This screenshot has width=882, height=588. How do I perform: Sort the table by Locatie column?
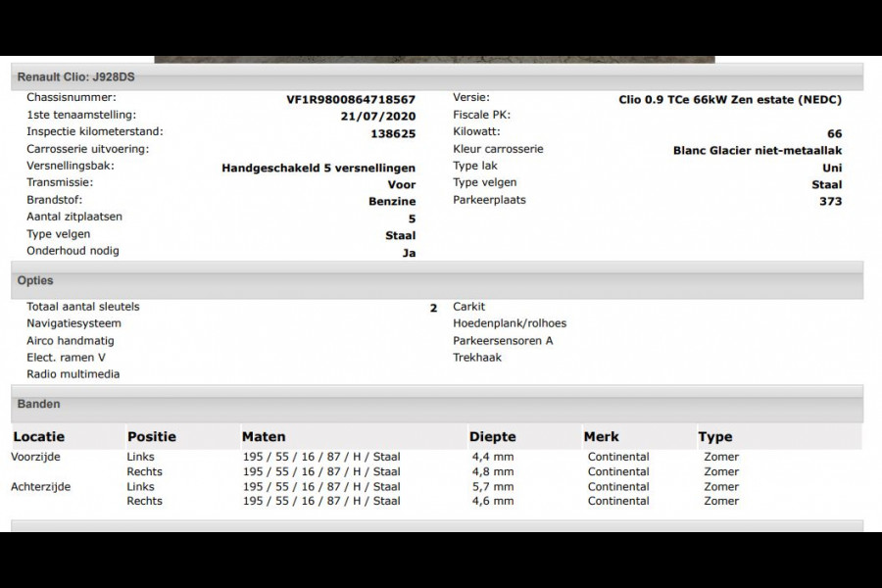(x=37, y=436)
